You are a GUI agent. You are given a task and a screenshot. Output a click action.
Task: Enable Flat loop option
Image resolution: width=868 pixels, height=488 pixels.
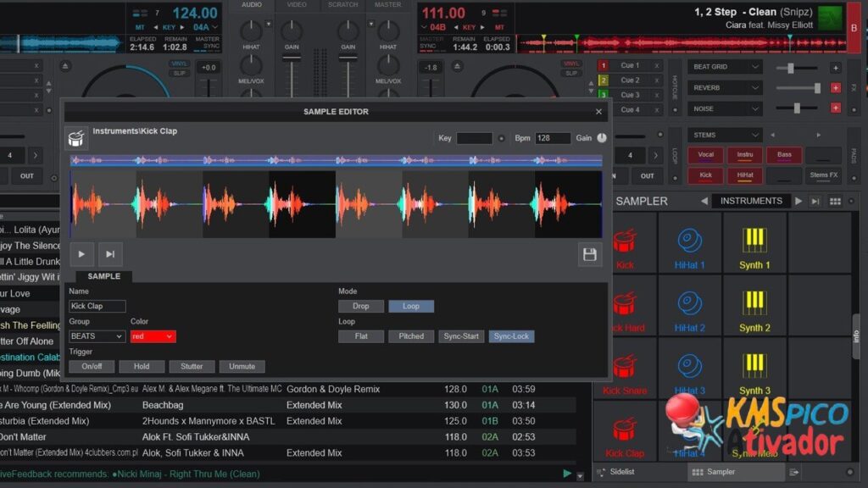click(361, 335)
